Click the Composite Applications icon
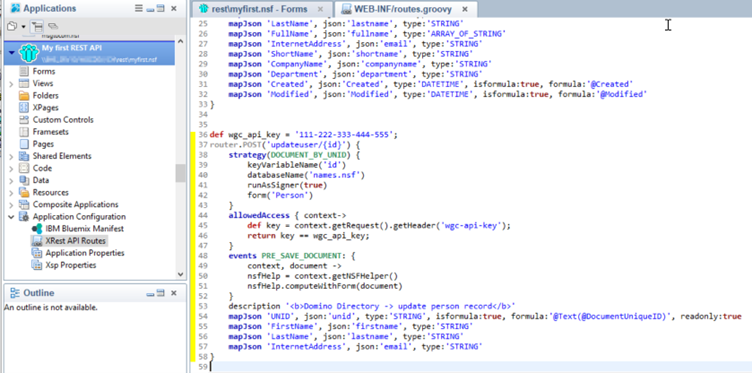 coord(24,204)
